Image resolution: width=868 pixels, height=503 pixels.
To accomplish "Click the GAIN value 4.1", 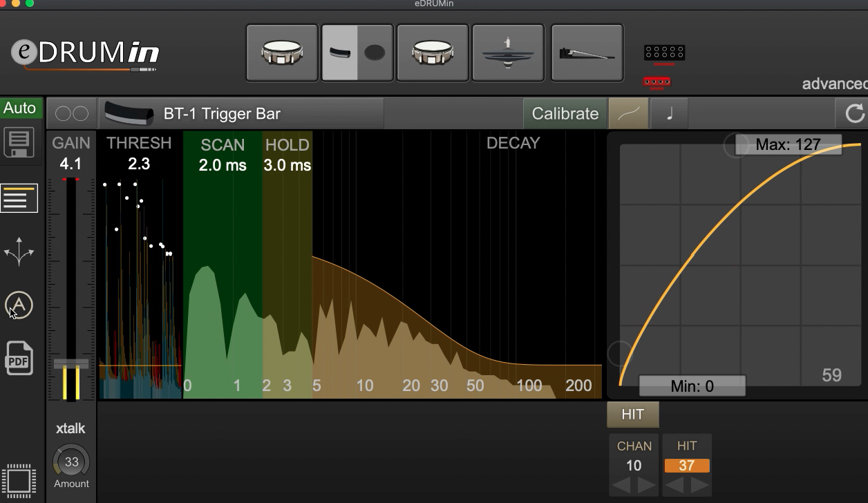I will pos(70,164).
